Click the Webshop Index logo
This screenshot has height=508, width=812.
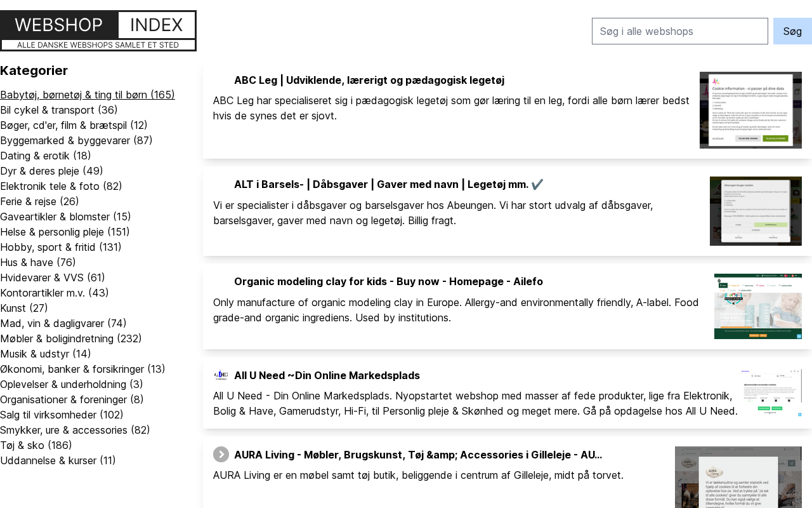(98, 30)
